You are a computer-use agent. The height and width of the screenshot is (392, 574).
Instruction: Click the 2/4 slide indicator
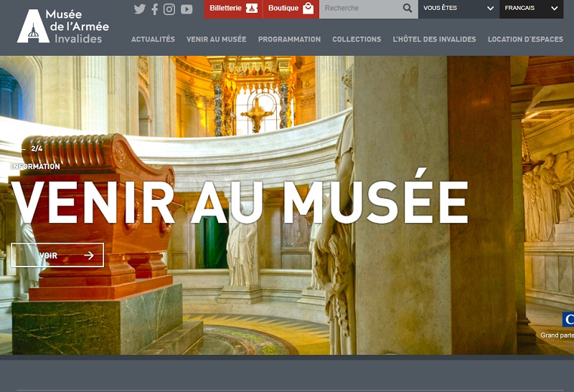(x=36, y=148)
